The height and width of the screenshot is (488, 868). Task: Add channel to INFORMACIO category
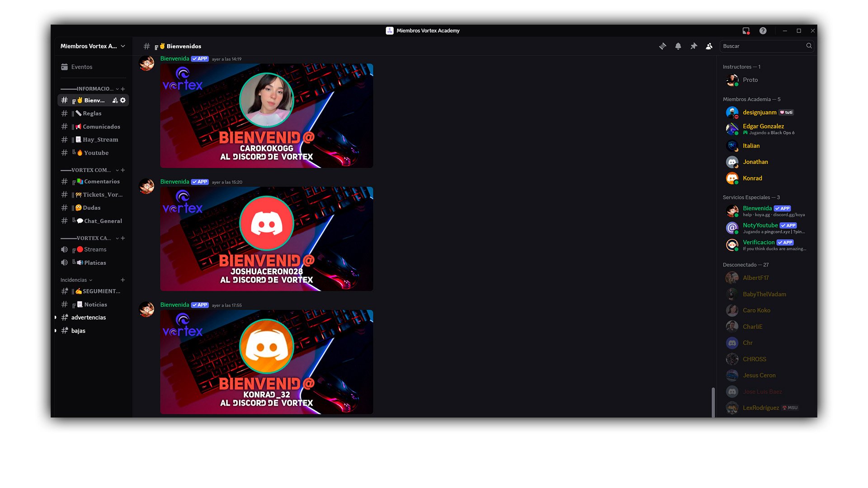(123, 89)
